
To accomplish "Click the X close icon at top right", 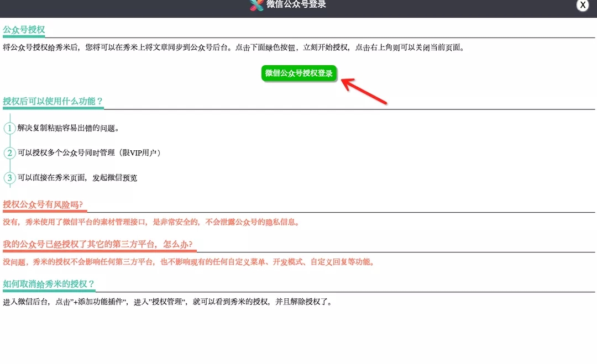I will tap(583, 6).
